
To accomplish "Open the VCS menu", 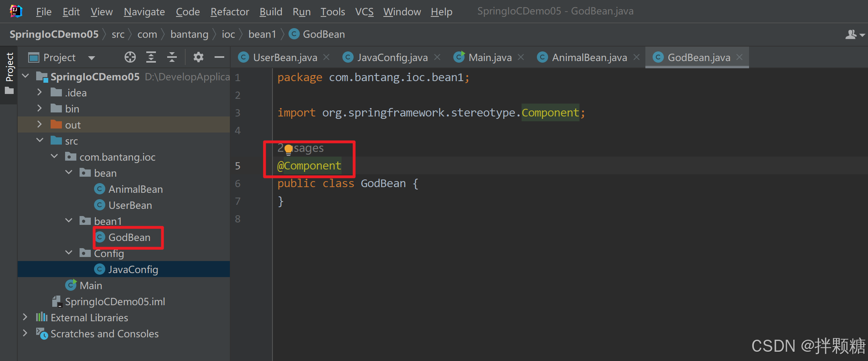I will click(x=364, y=12).
